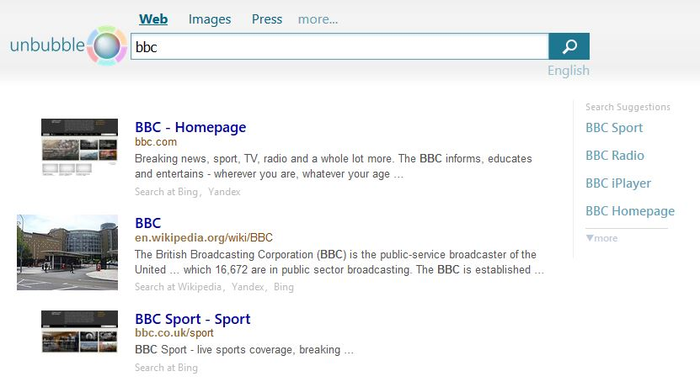
Task: Select the BBC Homepage search suggestion
Action: (630, 211)
